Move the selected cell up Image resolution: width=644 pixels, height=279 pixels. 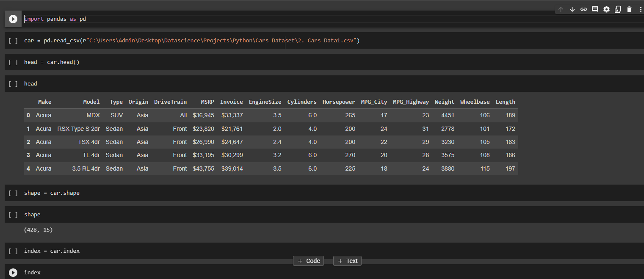pos(561,9)
